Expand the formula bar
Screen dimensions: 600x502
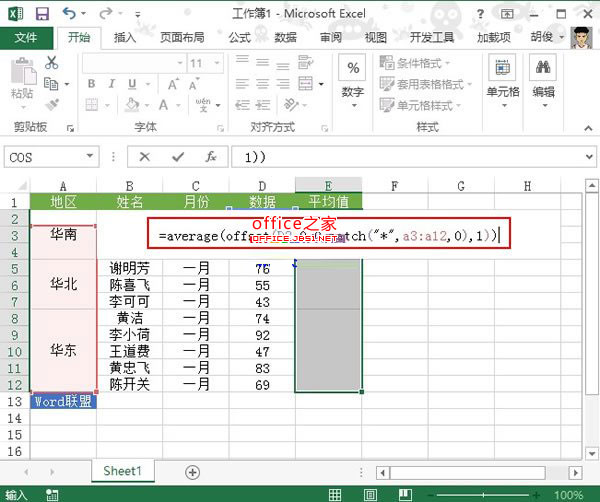coord(589,156)
